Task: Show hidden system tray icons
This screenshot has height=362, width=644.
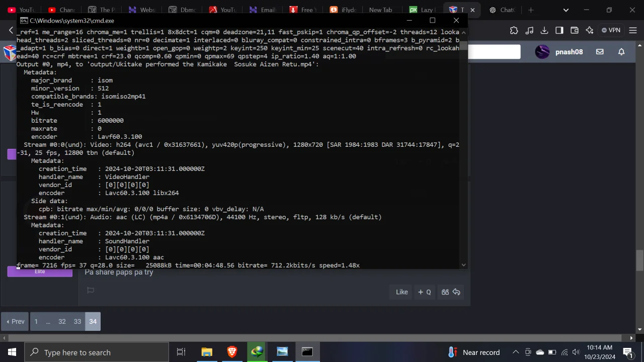Action: pyautogui.click(x=516, y=352)
